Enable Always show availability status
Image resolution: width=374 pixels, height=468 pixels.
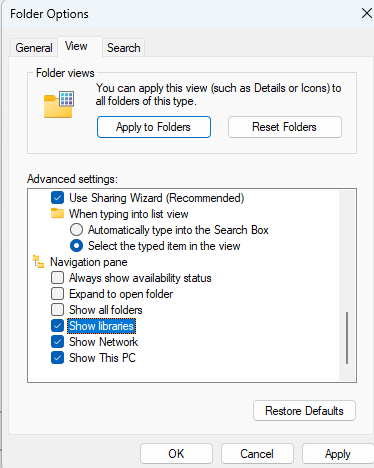[x=57, y=278]
